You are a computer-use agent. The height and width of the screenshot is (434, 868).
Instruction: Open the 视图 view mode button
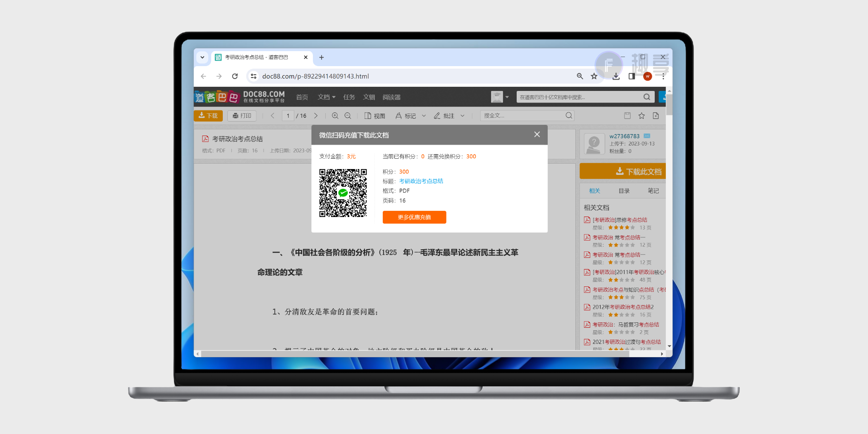374,116
